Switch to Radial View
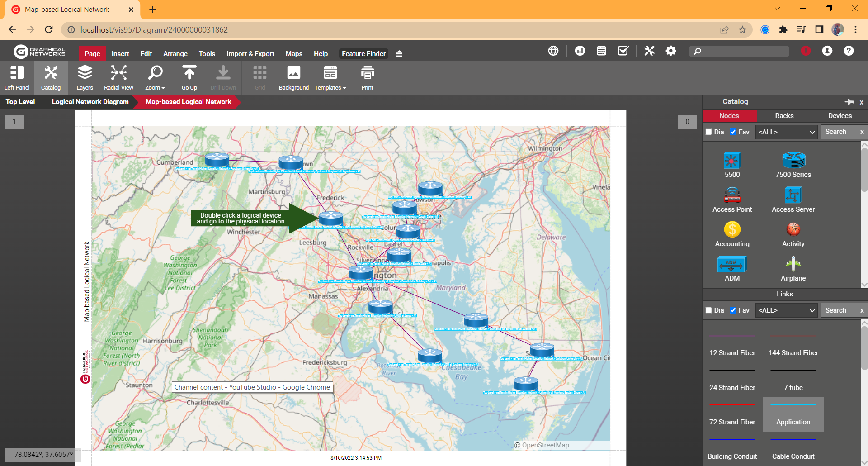The image size is (868, 466). point(118,77)
